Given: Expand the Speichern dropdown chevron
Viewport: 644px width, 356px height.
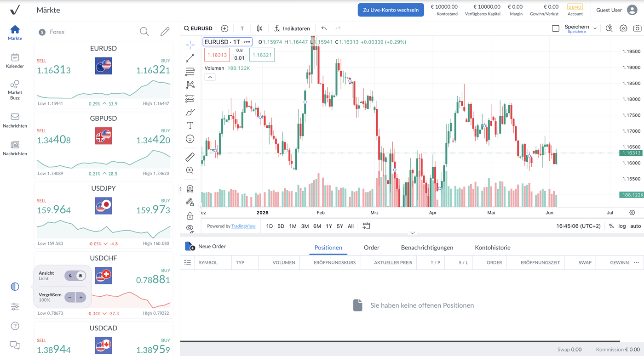Looking at the screenshot, I should click(x=595, y=28).
